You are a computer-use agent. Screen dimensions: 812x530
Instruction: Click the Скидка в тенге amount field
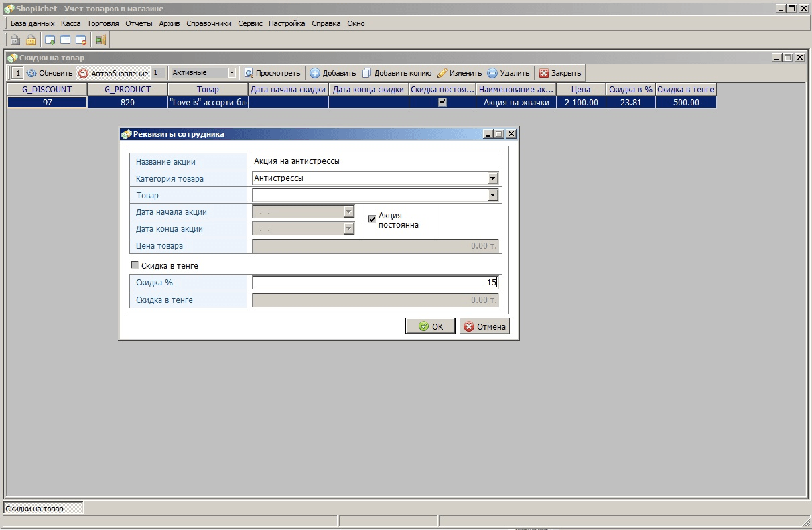pos(375,300)
